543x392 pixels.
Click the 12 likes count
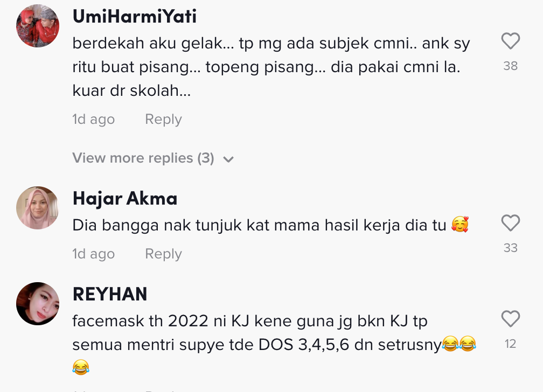pos(511,344)
